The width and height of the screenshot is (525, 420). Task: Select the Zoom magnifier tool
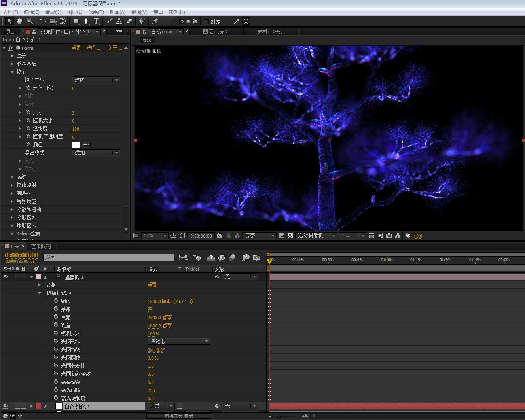(x=30, y=21)
